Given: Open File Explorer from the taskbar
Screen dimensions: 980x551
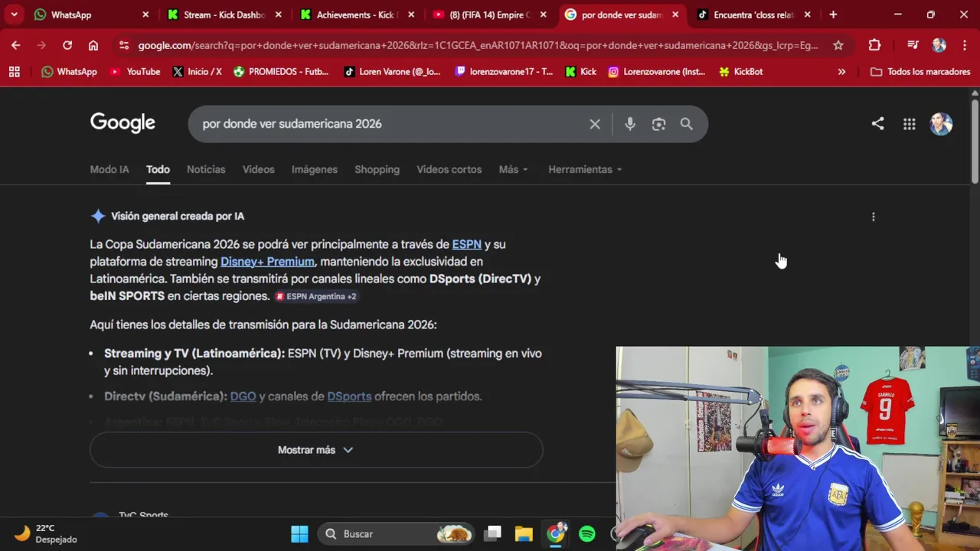Looking at the screenshot, I should 524,533.
